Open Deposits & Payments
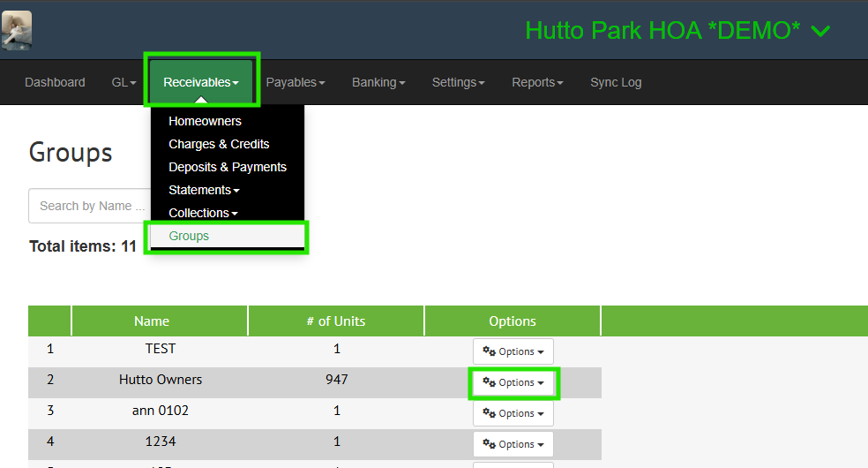The image size is (868, 468). pos(228,167)
